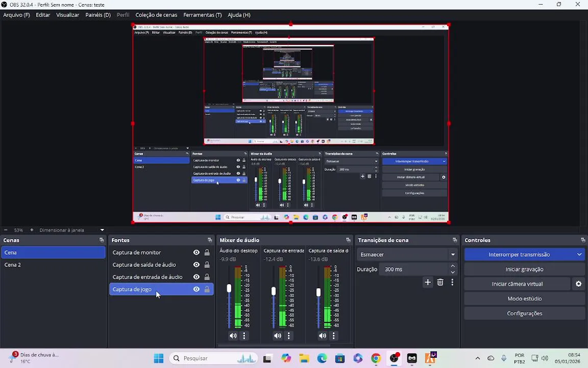Undock the Transições de cena panel
Image resolution: width=588 pixels, height=368 pixels.
(x=454, y=240)
